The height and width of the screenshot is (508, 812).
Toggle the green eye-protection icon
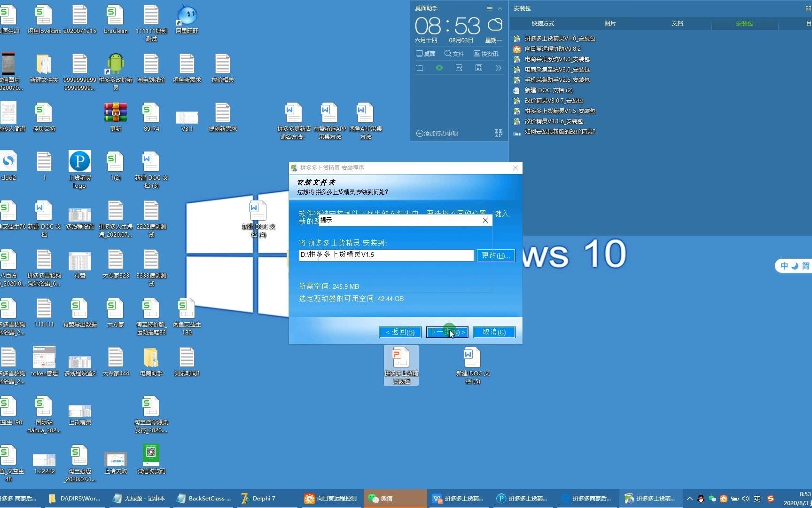(439, 68)
